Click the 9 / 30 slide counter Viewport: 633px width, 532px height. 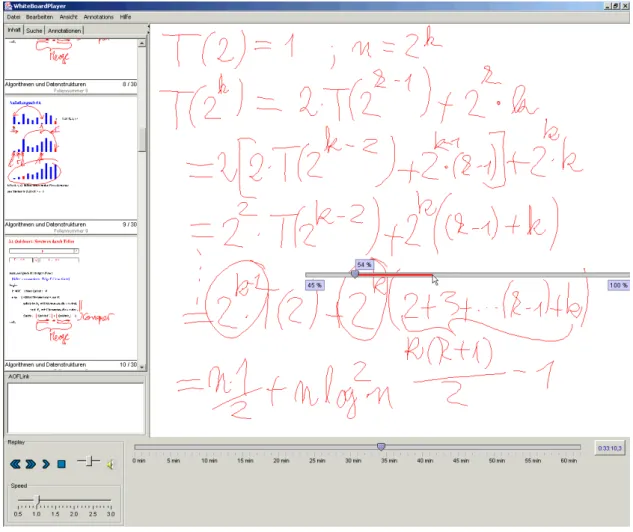[x=130, y=224]
